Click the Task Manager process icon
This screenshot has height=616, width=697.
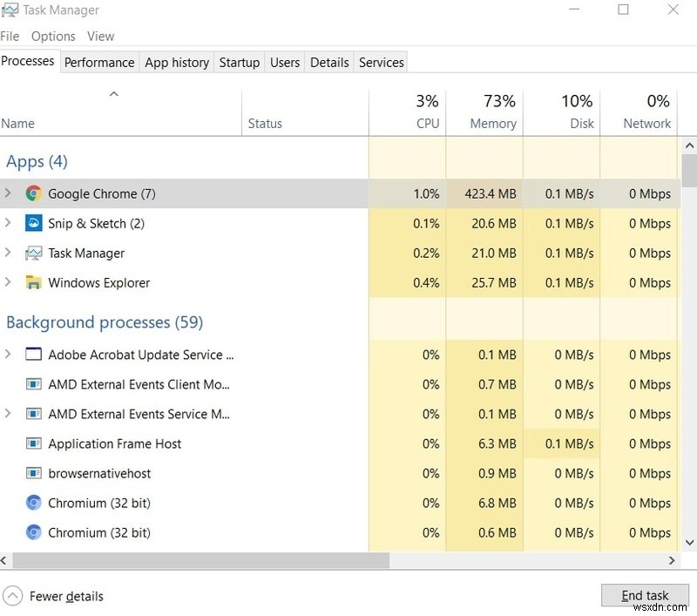point(33,253)
